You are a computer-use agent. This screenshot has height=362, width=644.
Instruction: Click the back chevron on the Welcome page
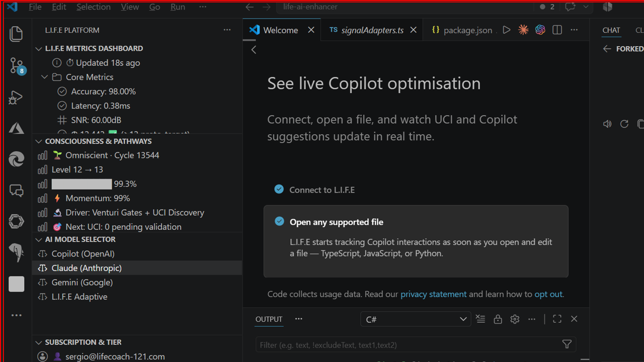pos(254,49)
